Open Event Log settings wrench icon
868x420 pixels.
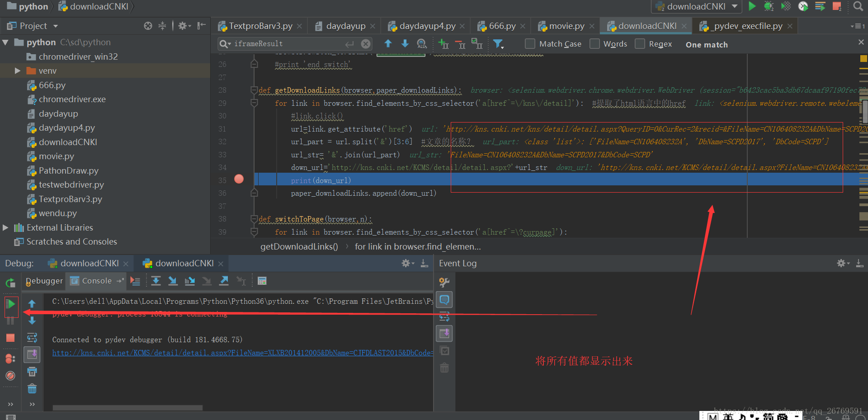tap(444, 283)
